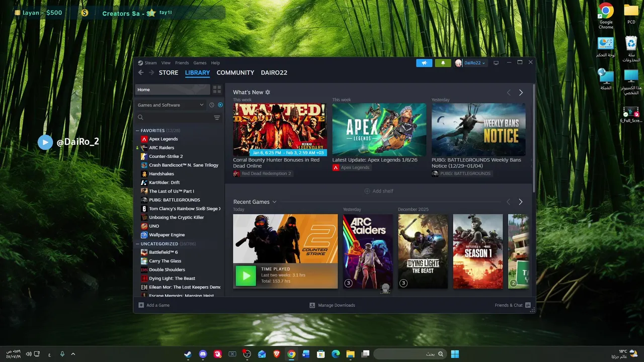Play Counter-Strike 2 with green play button
The width and height of the screenshot is (644, 362).
coord(246,276)
